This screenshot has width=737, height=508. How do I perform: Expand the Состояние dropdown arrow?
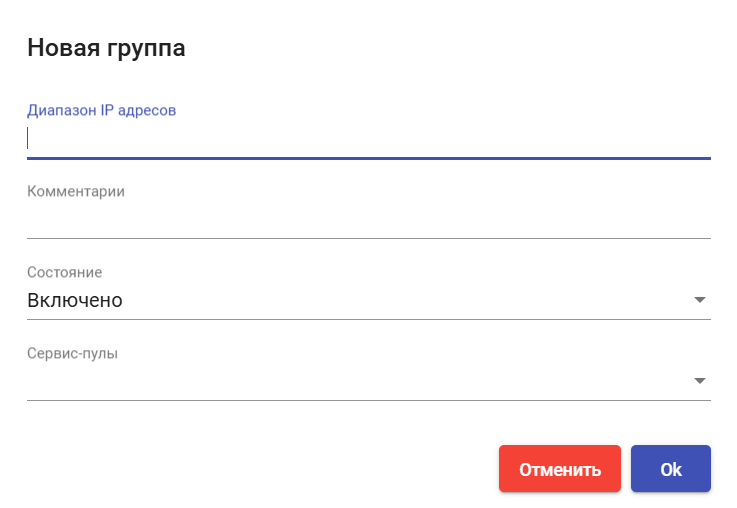699,300
